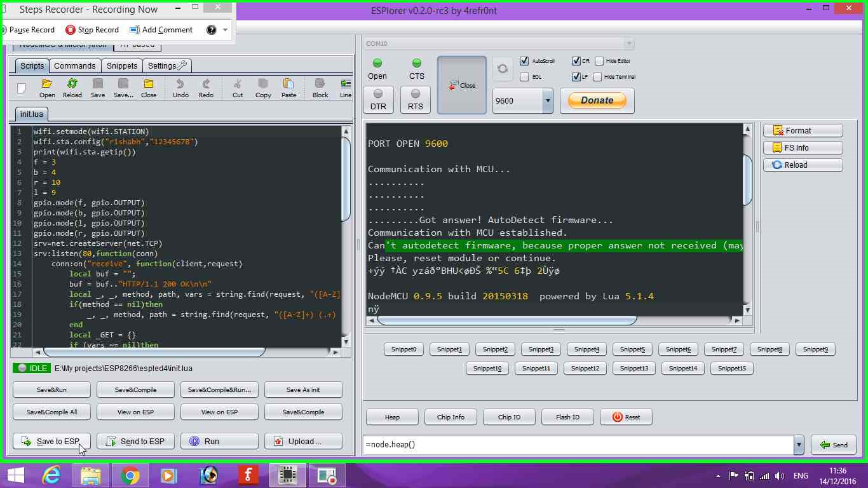Click the Save As init button
Screen dimensions: 868x488
click(x=303, y=390)
